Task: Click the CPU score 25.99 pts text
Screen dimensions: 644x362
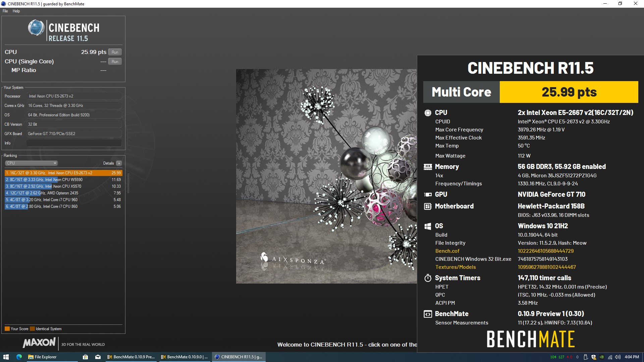Action: click(x=94, y=52)
